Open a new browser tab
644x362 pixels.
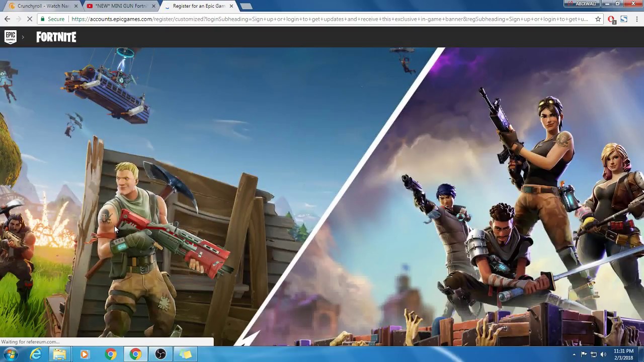pyautogui.click(x=246, y=6)
